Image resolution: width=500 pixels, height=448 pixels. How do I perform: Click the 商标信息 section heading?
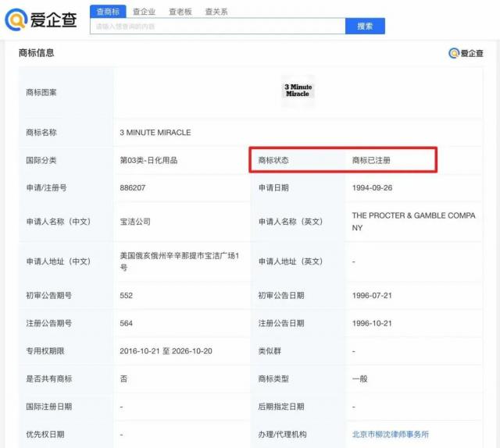(x=37, y=52)
